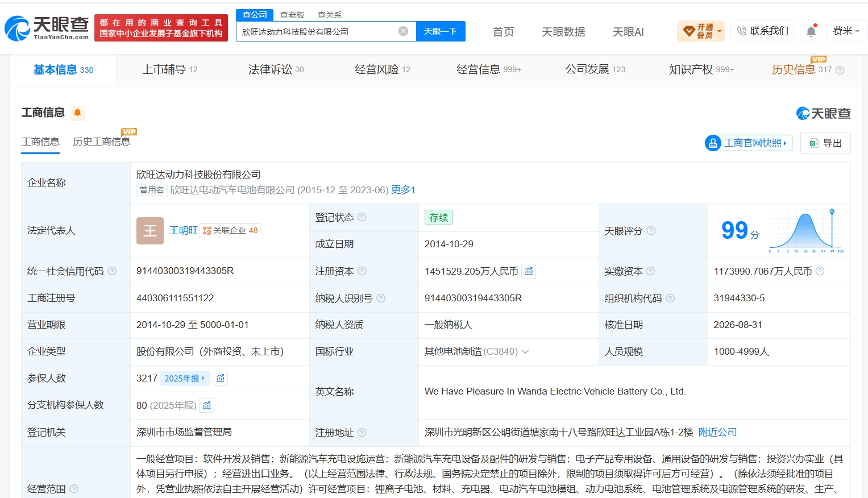
Task: Open 天眼AI in the top navigation
Action: pyautogui.click(x=628, y=32)
